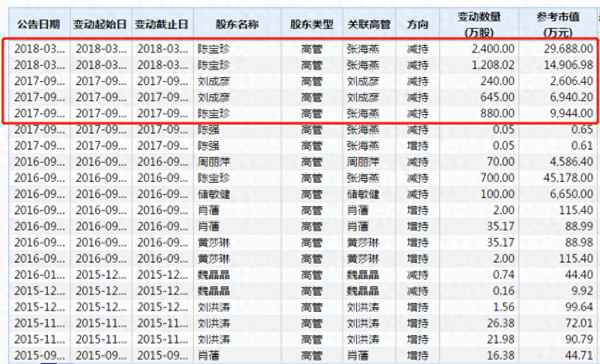Select 刘成彦 row with 645.00 shares
Viewport: 600px width, 364px height.
tap(302, 97)
